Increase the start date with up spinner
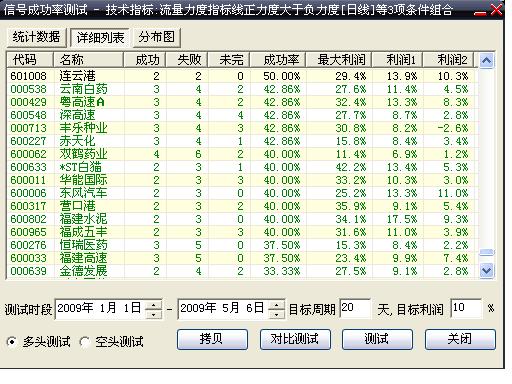The width and height of the screenshot is (512, 384). coord(154,304)
